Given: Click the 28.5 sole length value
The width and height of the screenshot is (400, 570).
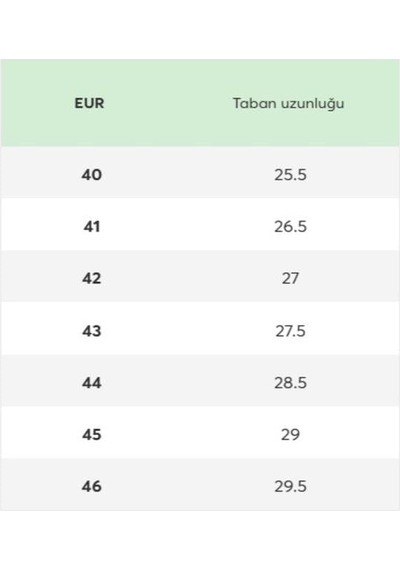Looking at the screenshot, I should tap(290, 383).
